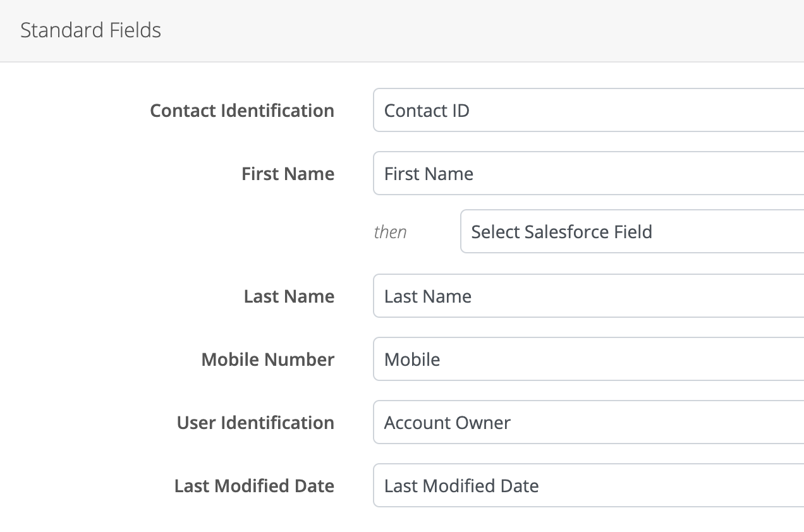Click the 'Account Owner' value text
Viewport: 804px width, 532px height.
coord(447,423)
